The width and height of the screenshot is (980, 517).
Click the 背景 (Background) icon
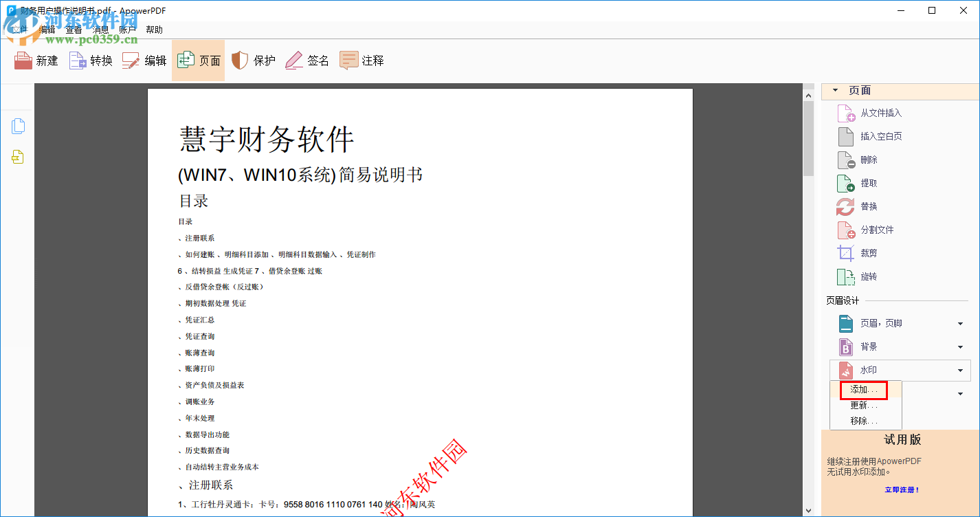845,346
